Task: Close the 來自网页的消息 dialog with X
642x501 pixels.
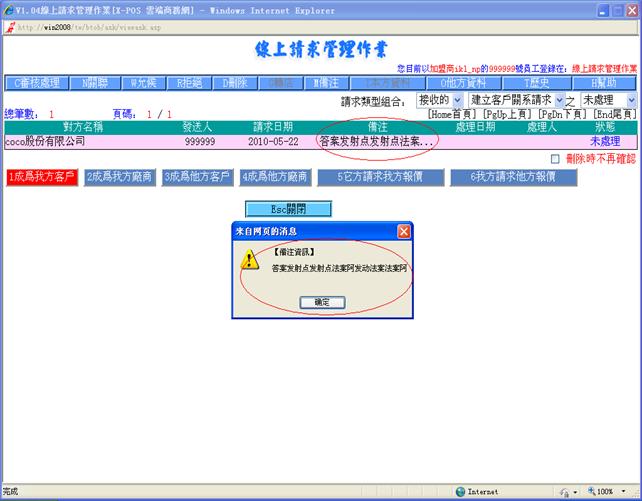Action: pos(404,231)
